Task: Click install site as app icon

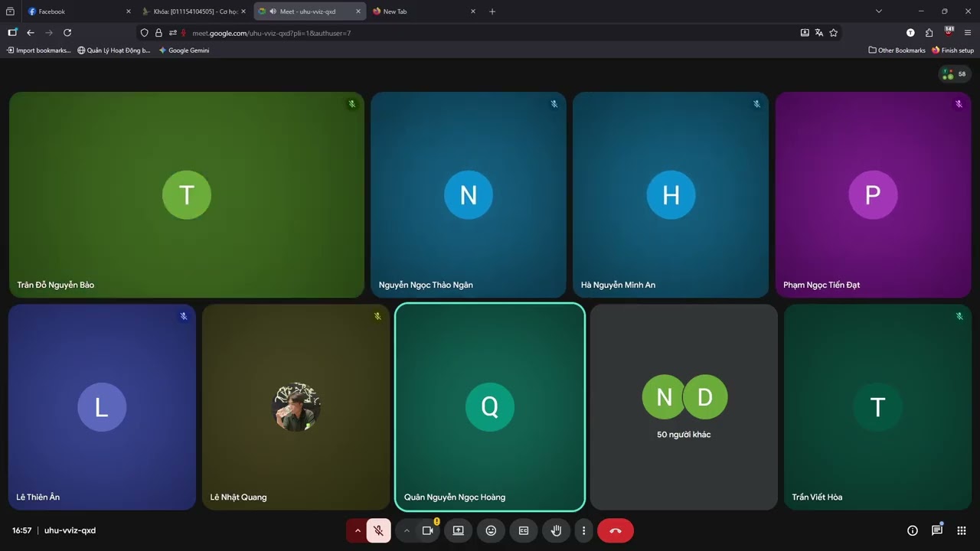Action: tap(805, 33)
